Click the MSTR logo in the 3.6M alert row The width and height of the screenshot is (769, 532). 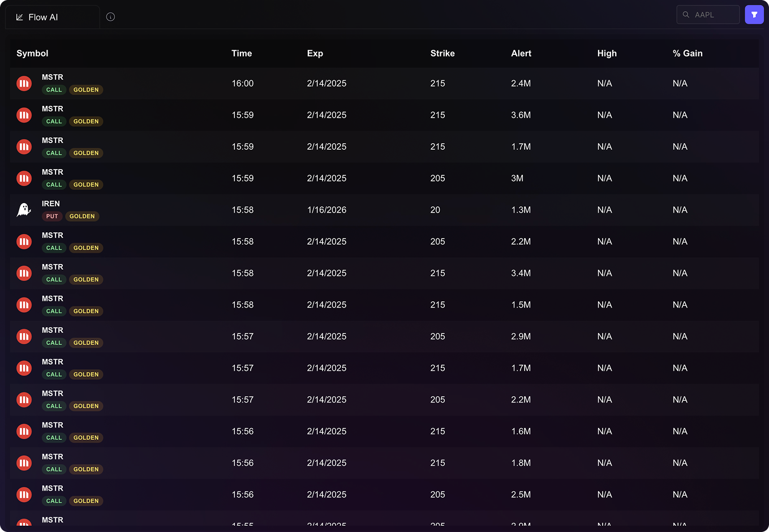pyautogui.click(x=24, y=115)
